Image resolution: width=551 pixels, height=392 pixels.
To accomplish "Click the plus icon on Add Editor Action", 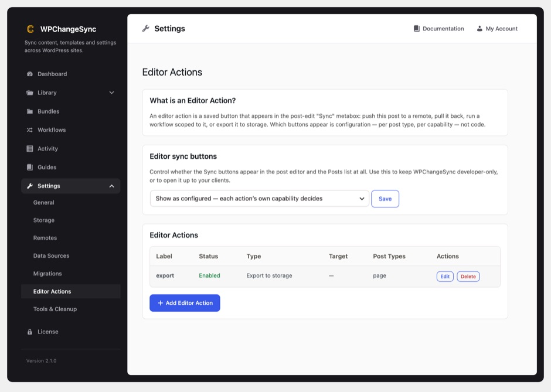I will point(160,303).
